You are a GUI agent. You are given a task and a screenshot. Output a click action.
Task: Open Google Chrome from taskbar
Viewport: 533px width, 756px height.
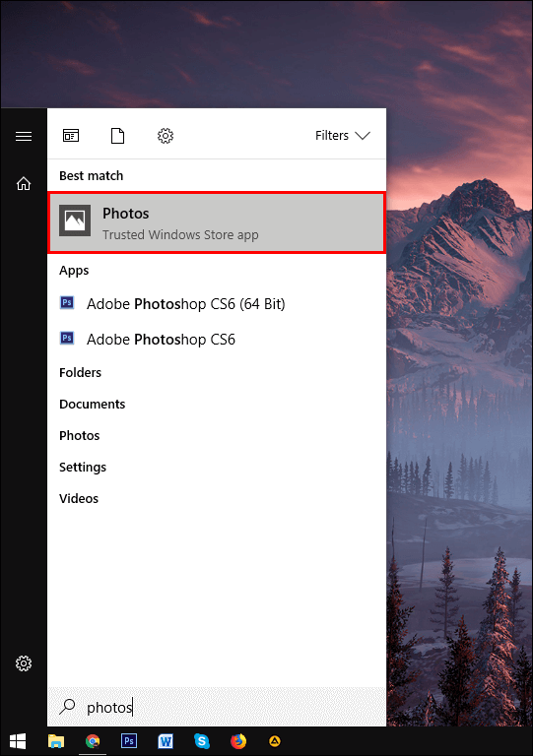point(93,741)
